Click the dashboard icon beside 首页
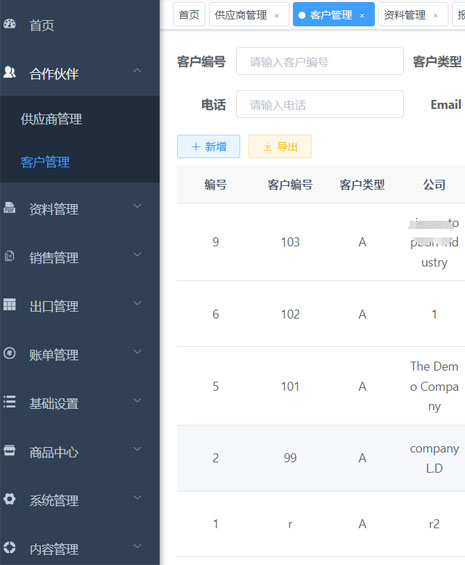Viewport: 465px width, 565px height. pyautogui.click(x=10, y=24)
